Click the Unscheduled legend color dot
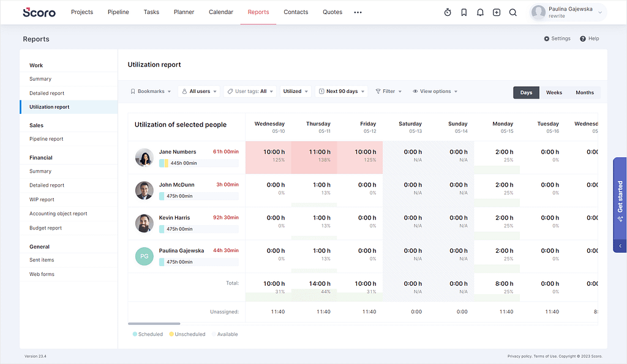Screen dimensions: 627x364 click(171, 334)
